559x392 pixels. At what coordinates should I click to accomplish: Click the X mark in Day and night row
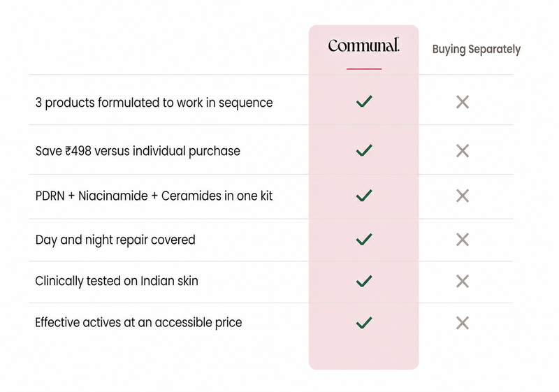[463, 240]
